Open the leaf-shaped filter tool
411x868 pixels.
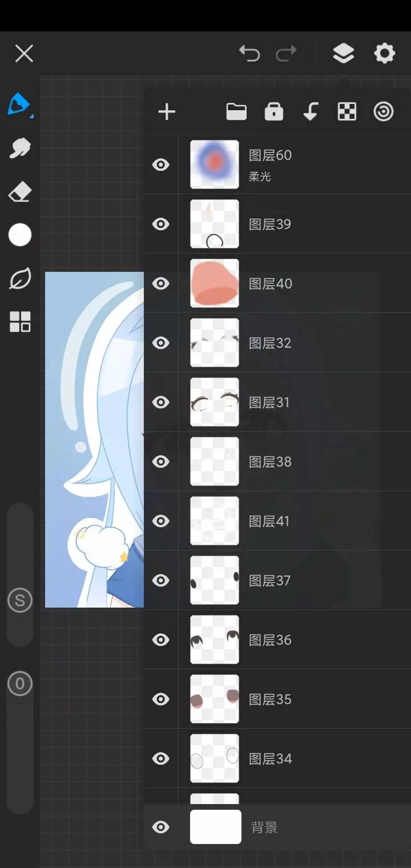[x=20, y=279]
